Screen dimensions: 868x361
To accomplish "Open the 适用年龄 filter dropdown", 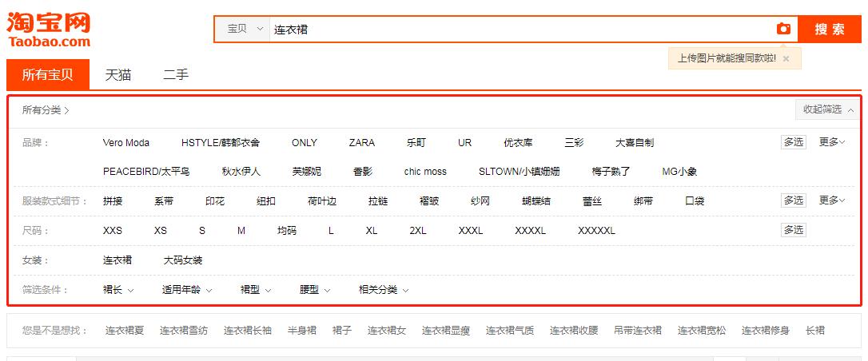I will pos(187,290).
